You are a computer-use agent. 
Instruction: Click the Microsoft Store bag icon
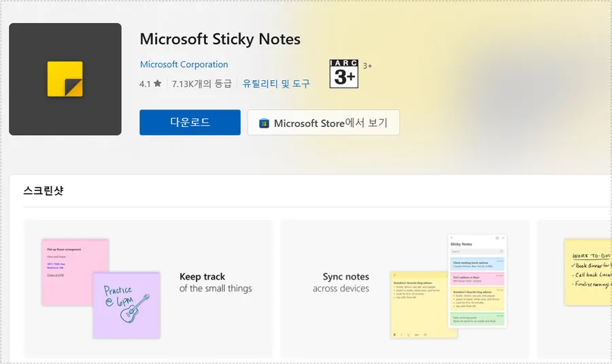click(x=265, y=124)
